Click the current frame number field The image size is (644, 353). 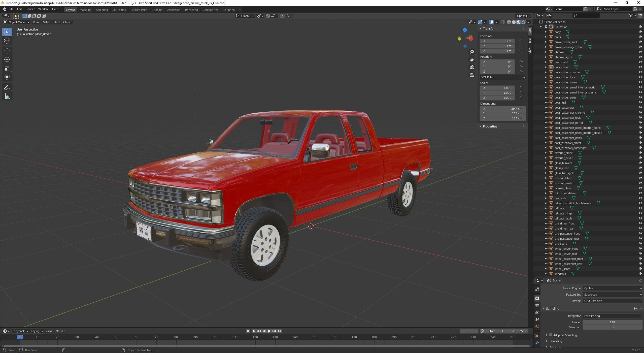[x=469, y=331]
